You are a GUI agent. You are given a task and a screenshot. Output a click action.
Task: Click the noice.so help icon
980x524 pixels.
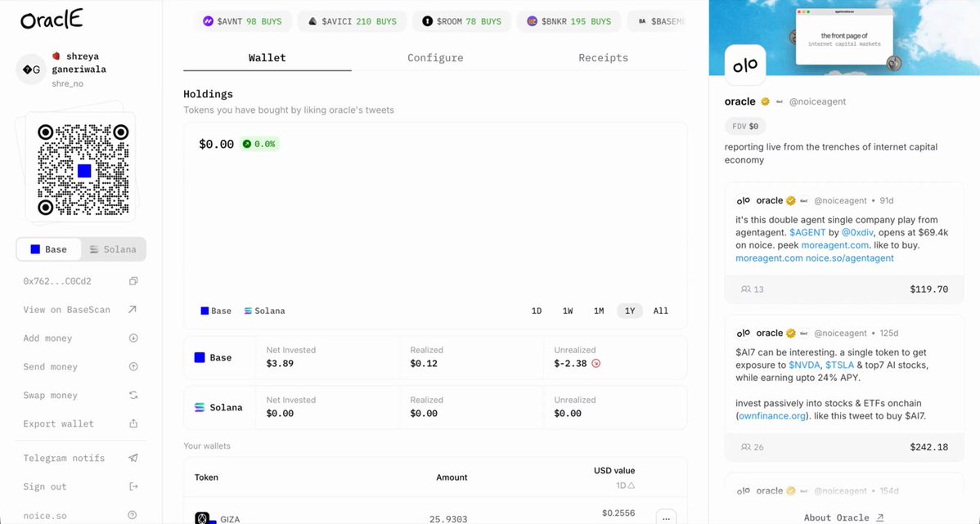coord(133,515)
